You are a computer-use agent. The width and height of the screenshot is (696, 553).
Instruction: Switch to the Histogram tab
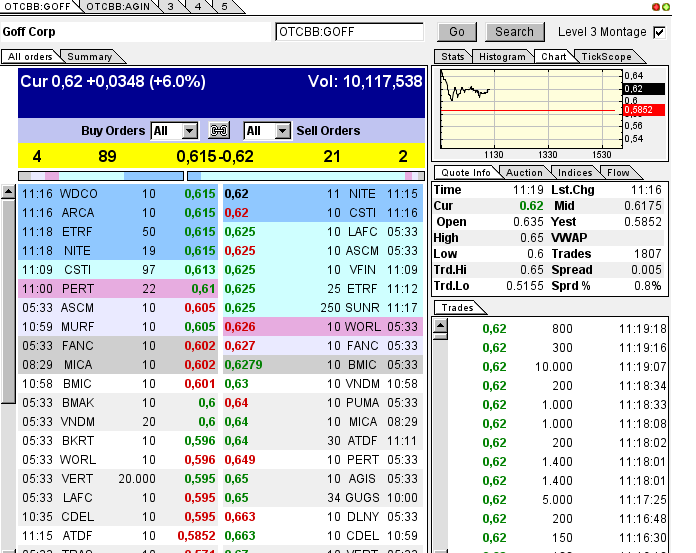pyautogui.click(x=502, y=57)
